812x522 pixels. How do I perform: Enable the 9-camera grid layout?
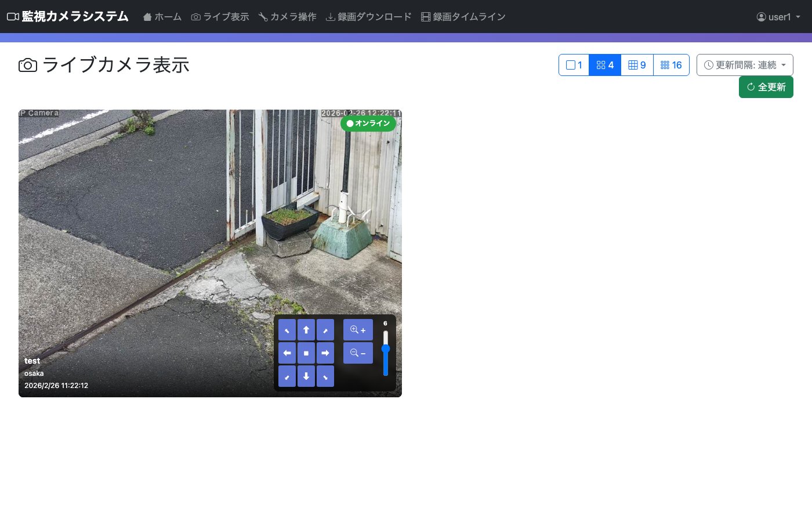[637, 65]
